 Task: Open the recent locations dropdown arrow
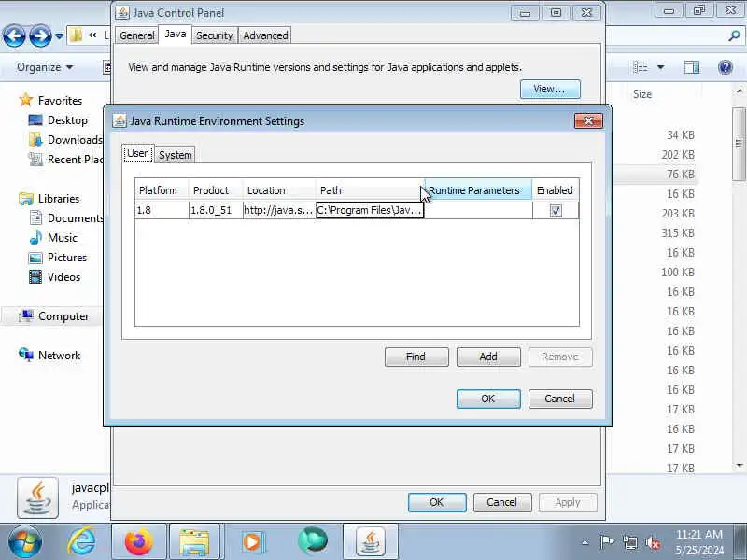click(x=59, y=35)
